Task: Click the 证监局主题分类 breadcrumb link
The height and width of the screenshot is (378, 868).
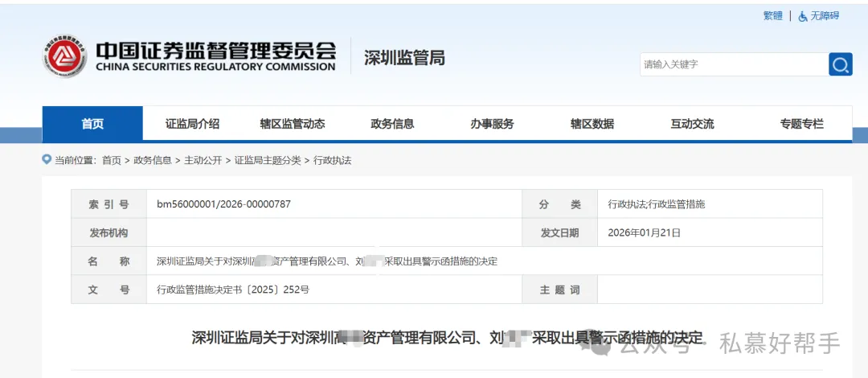Action: [268, 160]
